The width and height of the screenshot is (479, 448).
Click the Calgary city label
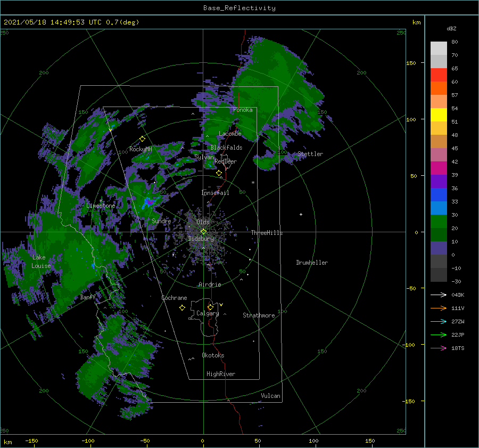tap(208, 313)
